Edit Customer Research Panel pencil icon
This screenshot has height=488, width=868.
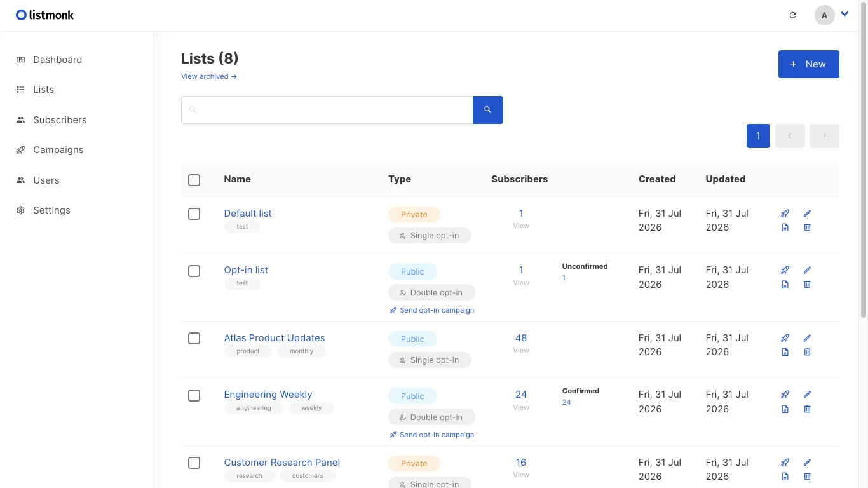pyautogui.click(x=807, y=463)
